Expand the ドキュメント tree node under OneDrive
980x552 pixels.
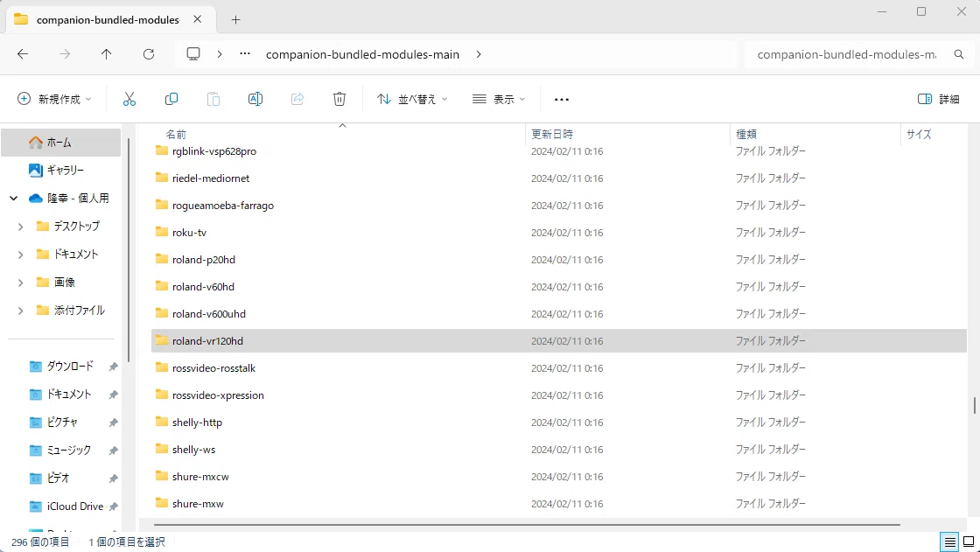[21, 255]
